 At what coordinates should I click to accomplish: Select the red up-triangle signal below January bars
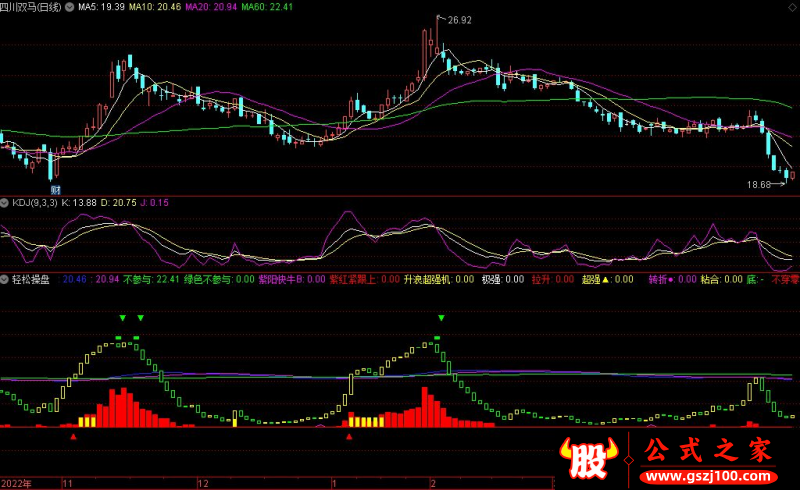coord(349,436)
